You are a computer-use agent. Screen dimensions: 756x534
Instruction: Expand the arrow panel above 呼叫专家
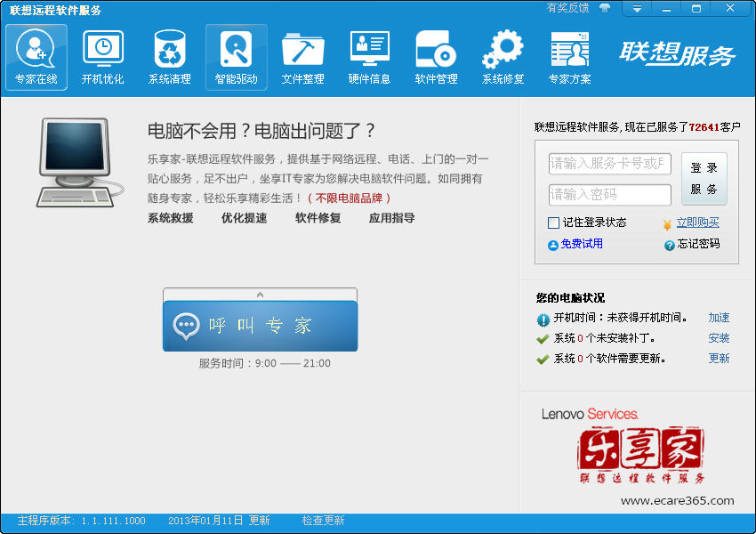(x=260, y=294)
